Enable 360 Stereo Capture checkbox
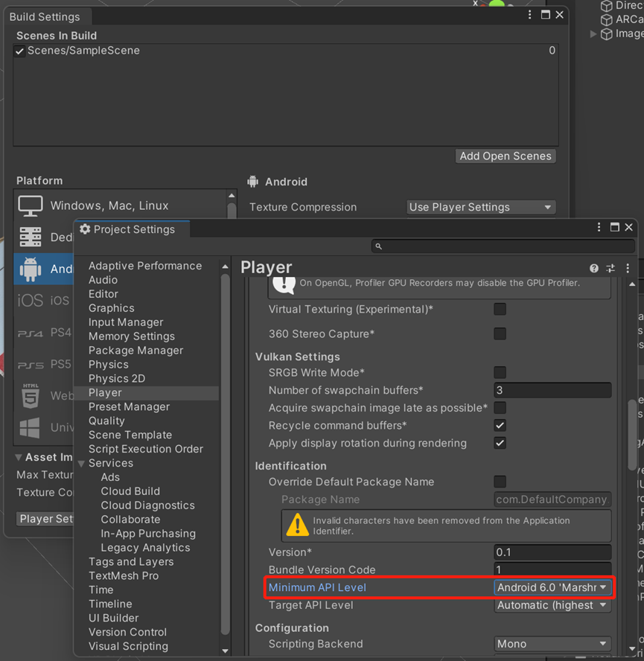The height and width of the screenshot is (661, 644). click(500, 333)
